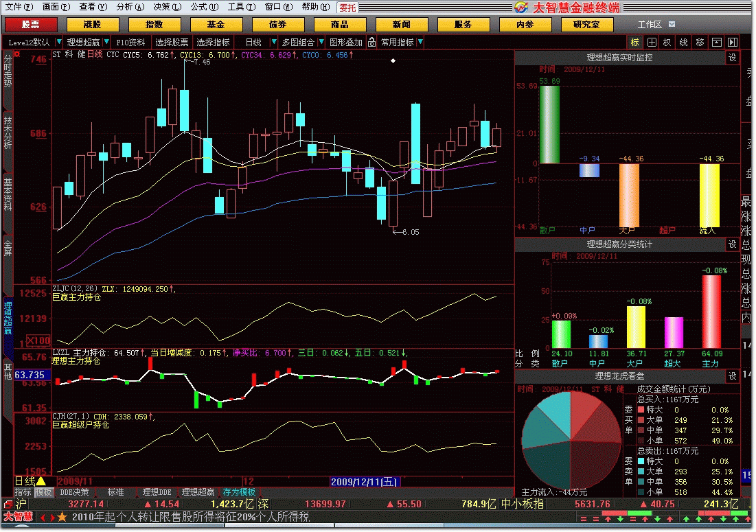Open the 基本资料 side tab

(x=8, y=194)
